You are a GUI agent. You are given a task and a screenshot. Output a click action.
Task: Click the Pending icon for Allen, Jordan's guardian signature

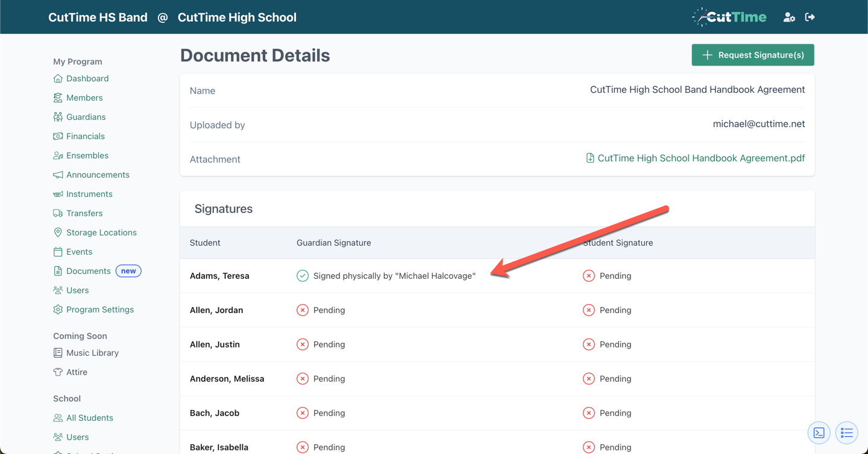click(x=302, y=309)
